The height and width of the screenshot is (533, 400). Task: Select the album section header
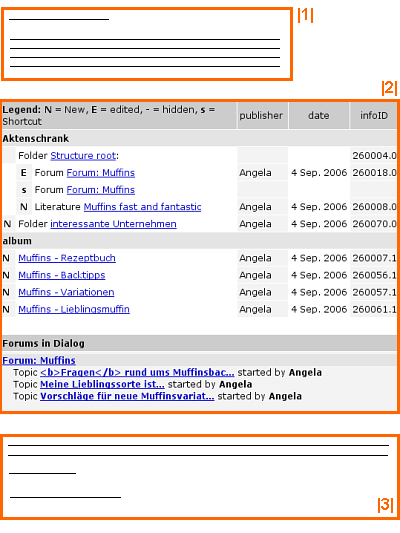coord(199,241)
